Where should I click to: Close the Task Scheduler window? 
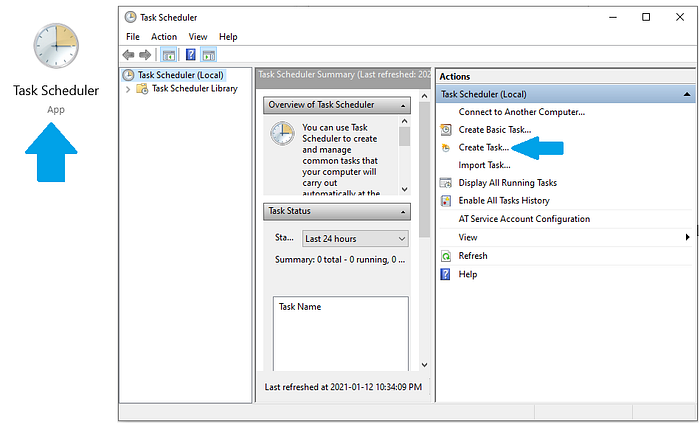[679, 17]
